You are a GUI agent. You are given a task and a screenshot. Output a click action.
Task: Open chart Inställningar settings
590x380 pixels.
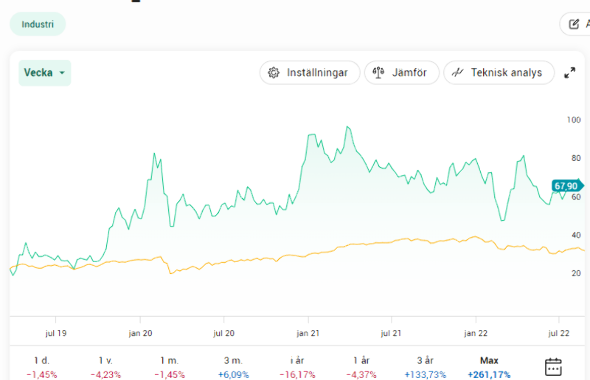[310, 73]
